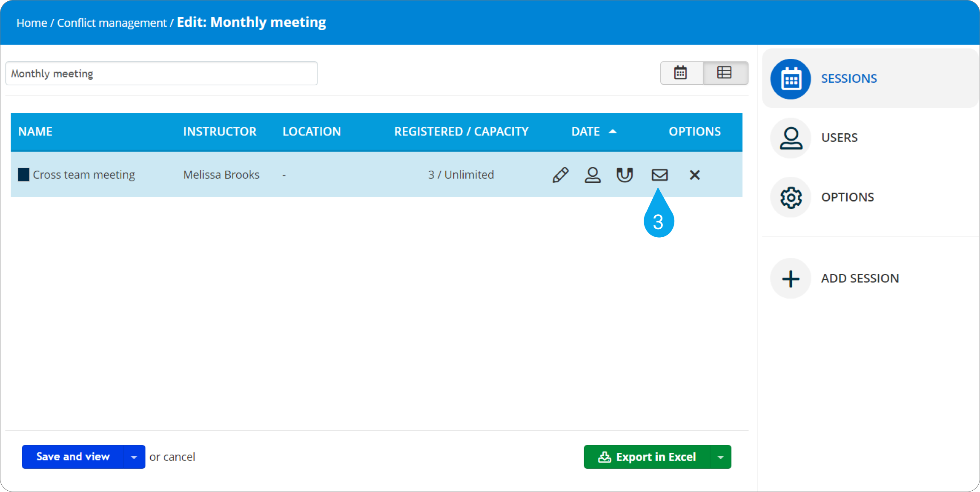Click the envelope email icon

(659, 175)
